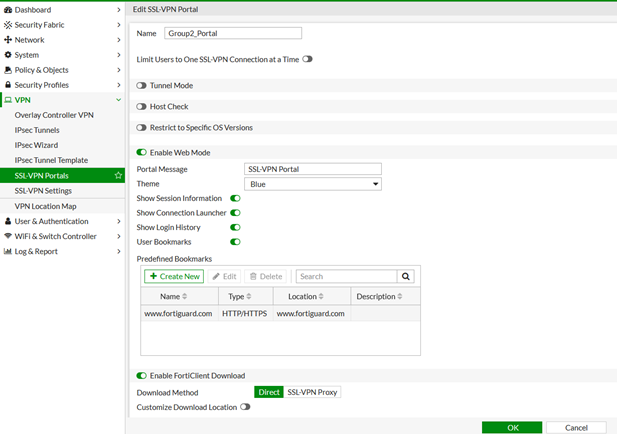Expand the Security Profiles chevron
This screenshot has height=434, width=617.
(x=118, y=85)
